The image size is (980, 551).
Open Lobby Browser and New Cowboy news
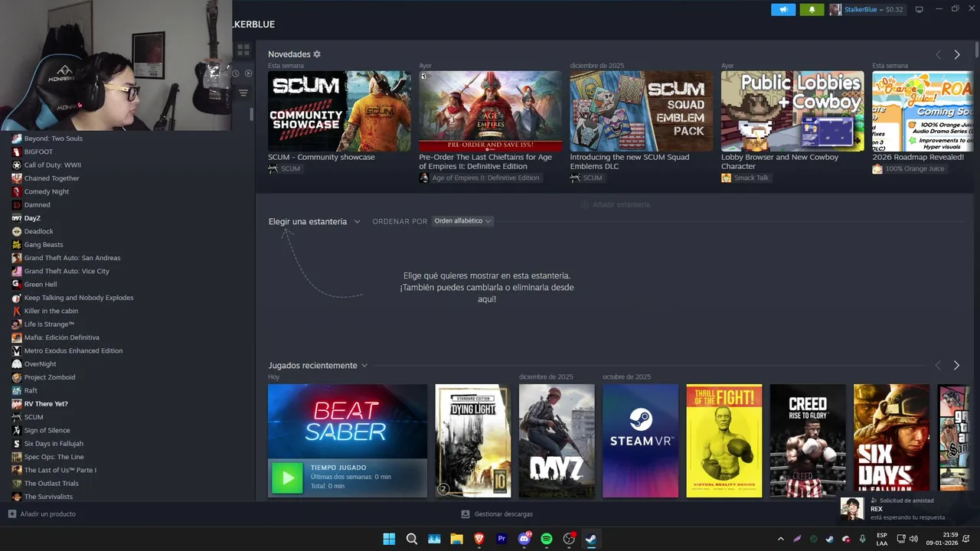tap(792, 111)
